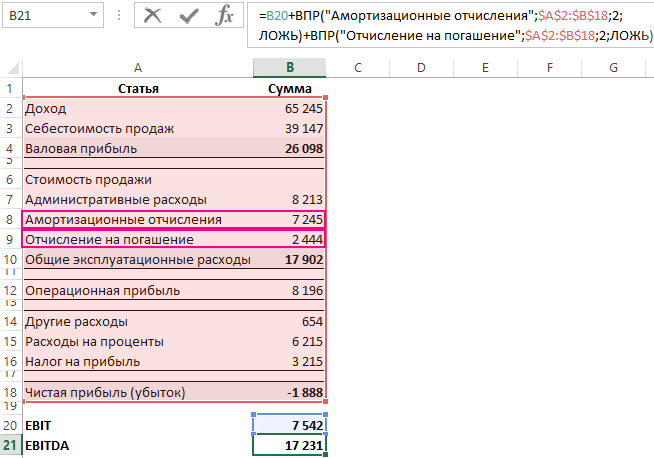Select the 'Доход' cell
Image resolution: width=654 pixels, height=458 pixels.
[138, 108]
